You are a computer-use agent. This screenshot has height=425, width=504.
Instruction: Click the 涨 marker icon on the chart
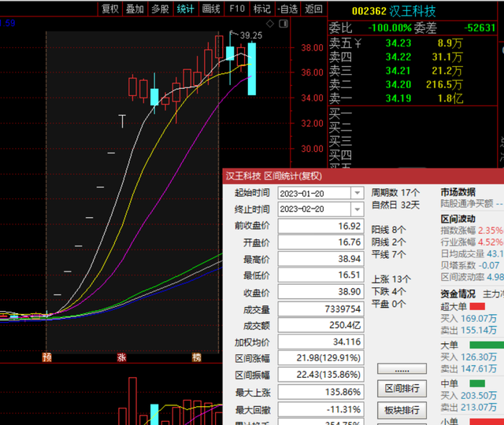[x=122, y=357]
